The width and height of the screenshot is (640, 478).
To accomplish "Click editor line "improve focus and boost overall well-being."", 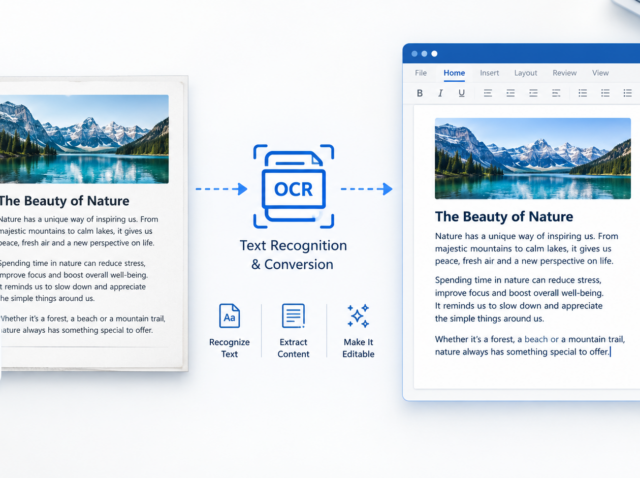I will pyautogui.click(x=519, y=293).
